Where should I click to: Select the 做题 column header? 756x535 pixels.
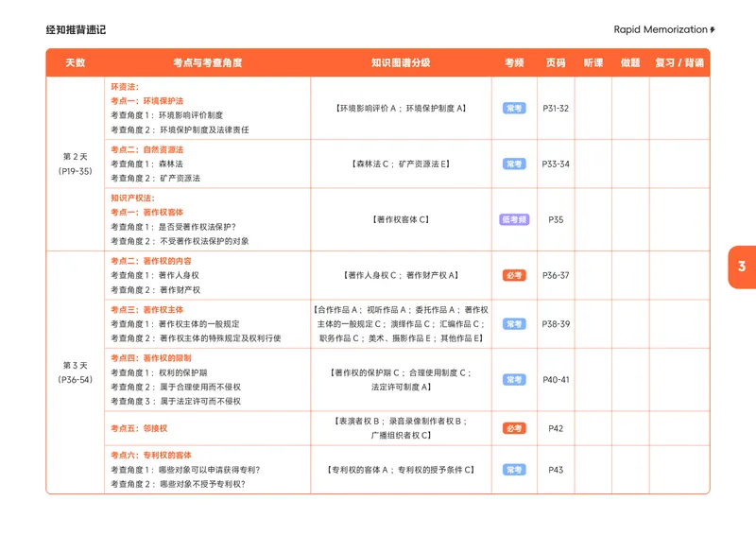pyautogui.click(x=630, y=62)
